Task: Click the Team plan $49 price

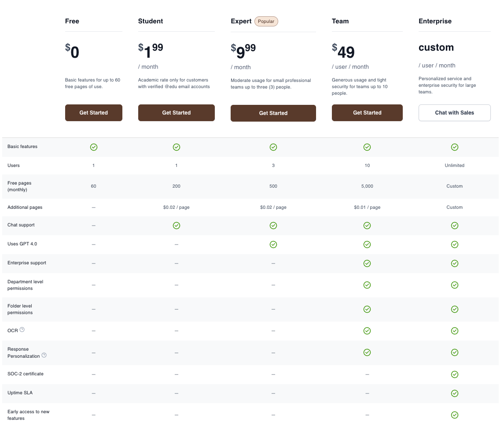Action: (x=343, y=52)
